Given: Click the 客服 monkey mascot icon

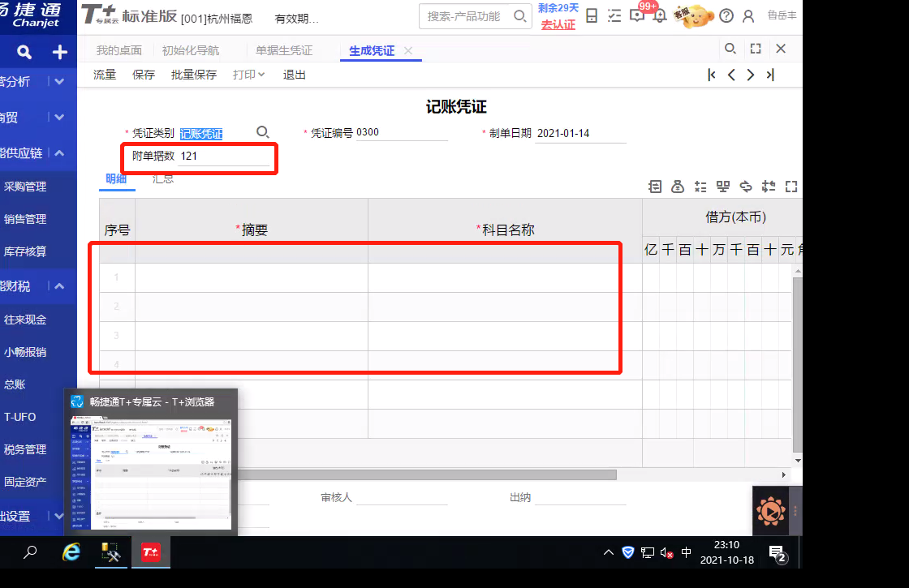Looking at the screenshot, I should point(693,16).
